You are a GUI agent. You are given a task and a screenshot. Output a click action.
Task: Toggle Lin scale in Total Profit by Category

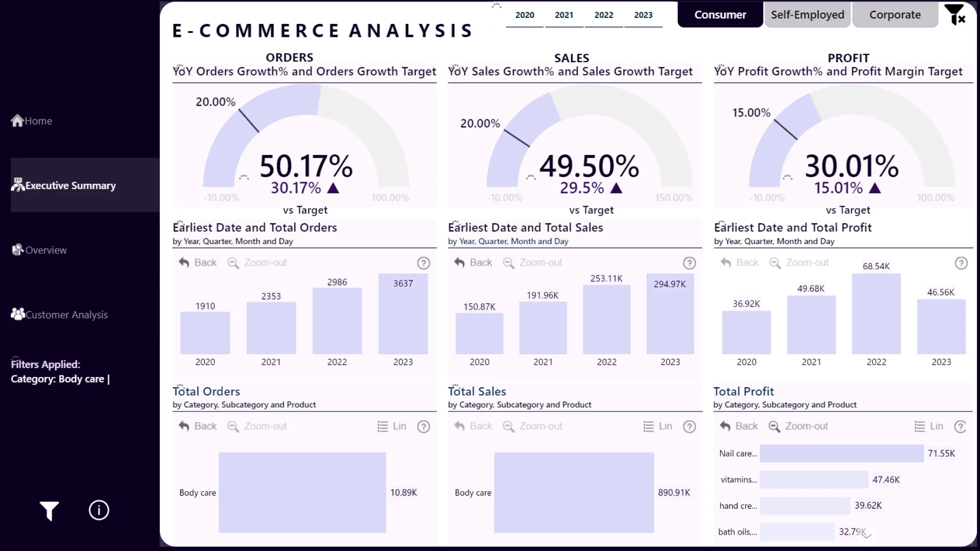tap(929, 426)
